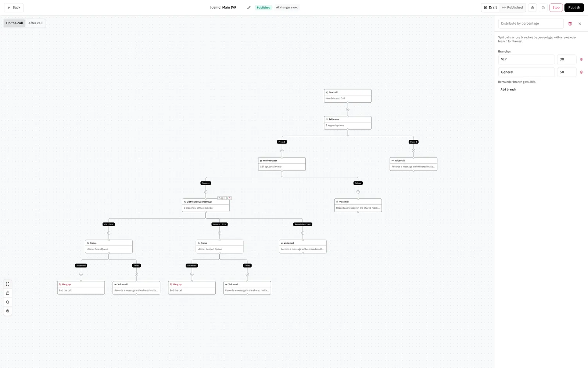Click Add branch in the side panel
Viewport: 588px width, 368px height.
coord(508,89)
